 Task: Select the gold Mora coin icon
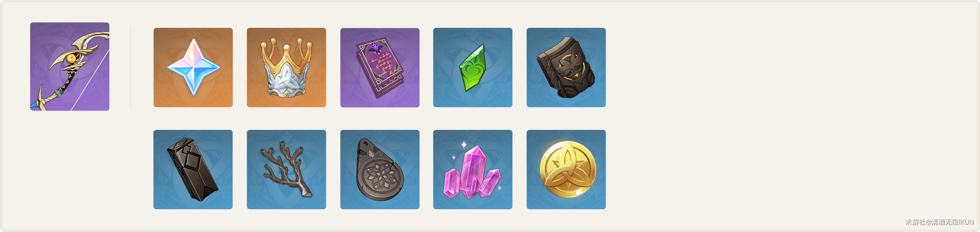566,169
